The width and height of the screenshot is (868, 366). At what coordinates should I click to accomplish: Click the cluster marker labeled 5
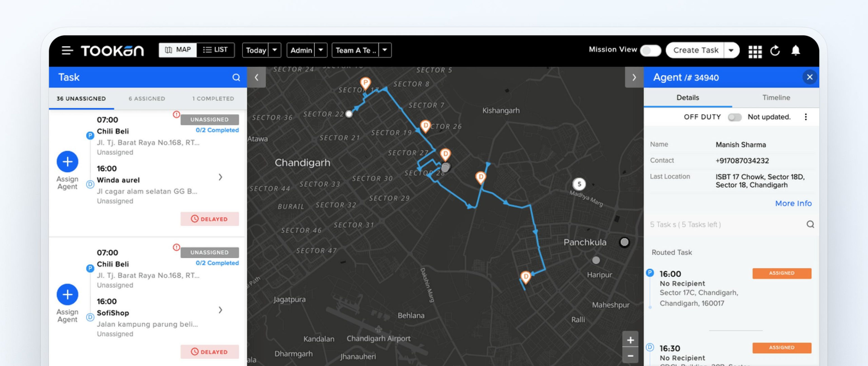[x=579, y=184]
